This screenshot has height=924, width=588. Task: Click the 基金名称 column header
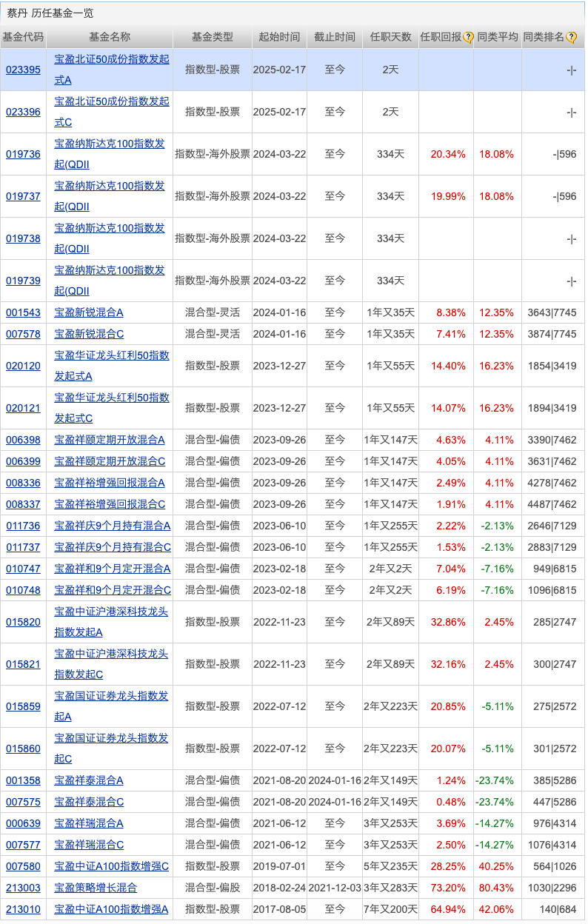coord(110,37)
